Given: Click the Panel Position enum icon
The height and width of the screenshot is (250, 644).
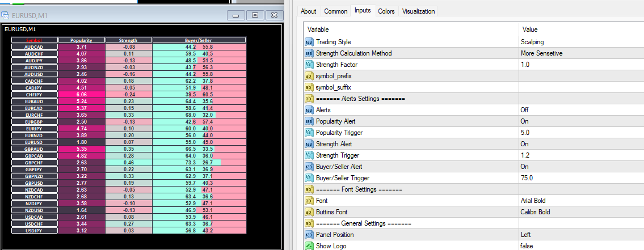Looking at the screenshot, I should pyautogui.click(x=309, y=235).
